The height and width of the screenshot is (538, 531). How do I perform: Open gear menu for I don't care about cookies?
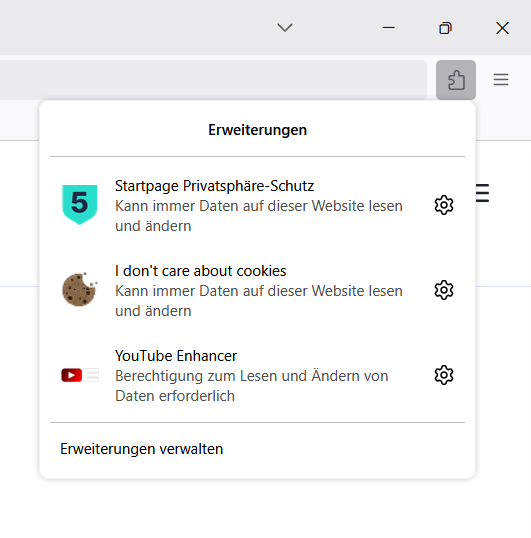(444, 290)
